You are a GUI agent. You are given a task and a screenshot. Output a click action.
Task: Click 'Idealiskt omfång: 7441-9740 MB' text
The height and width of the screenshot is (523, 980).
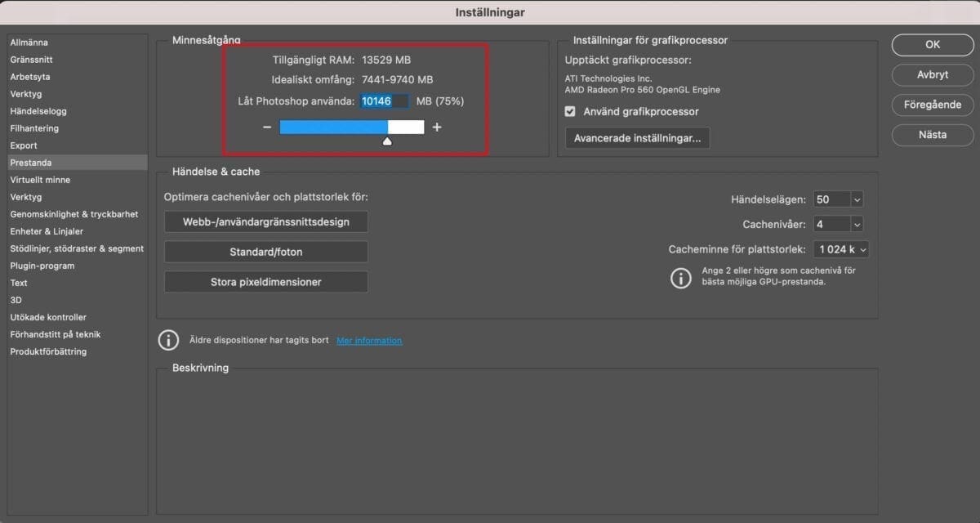pos(352,80)
